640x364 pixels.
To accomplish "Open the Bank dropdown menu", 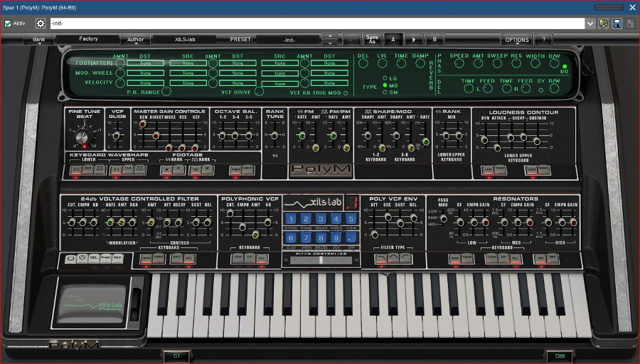I will (x=39, y=40).
